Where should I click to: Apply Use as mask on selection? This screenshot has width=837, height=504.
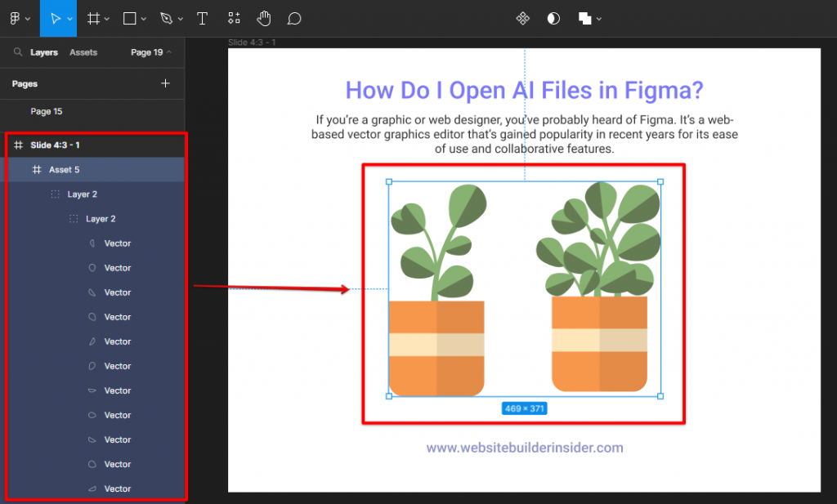[x=553, y=18]
